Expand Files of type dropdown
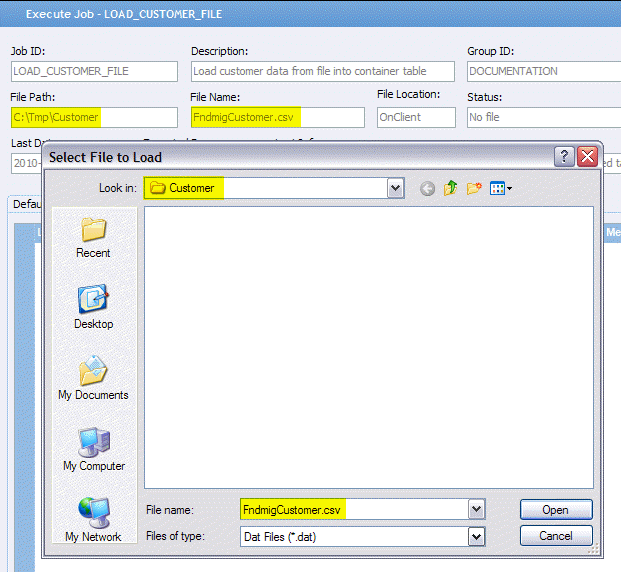 click(x=476, y=536)
